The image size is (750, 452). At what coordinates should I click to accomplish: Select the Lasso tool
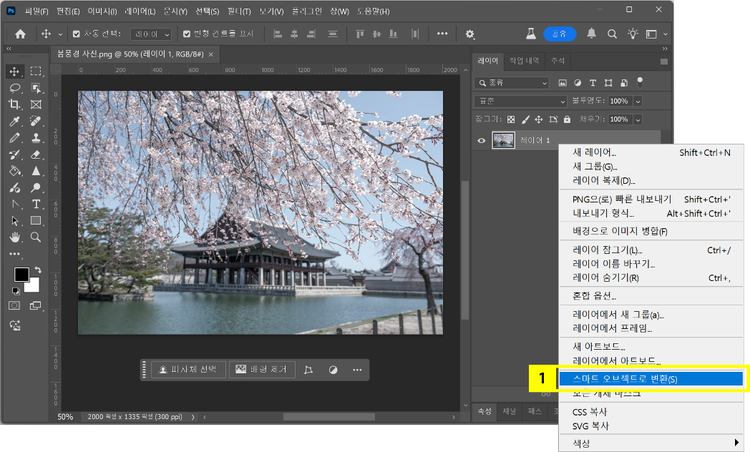[x=15, y=88]
